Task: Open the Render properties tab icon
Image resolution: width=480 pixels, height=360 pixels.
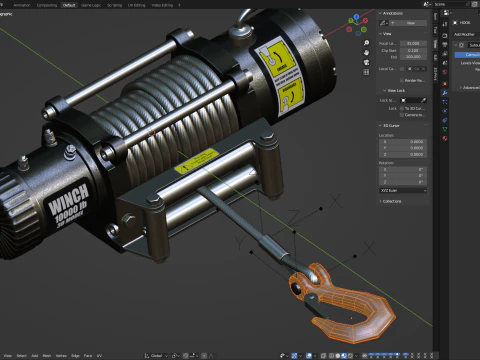Action: pyautogui.click(x=445, y=35)
